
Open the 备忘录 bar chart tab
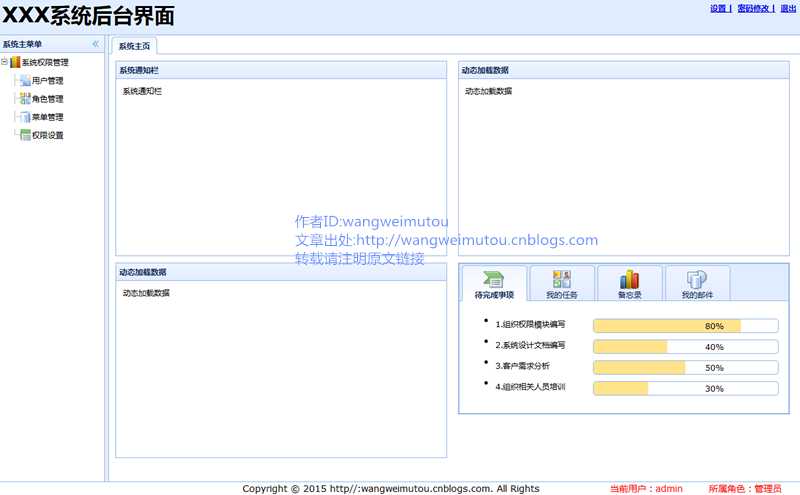point(630,285)
